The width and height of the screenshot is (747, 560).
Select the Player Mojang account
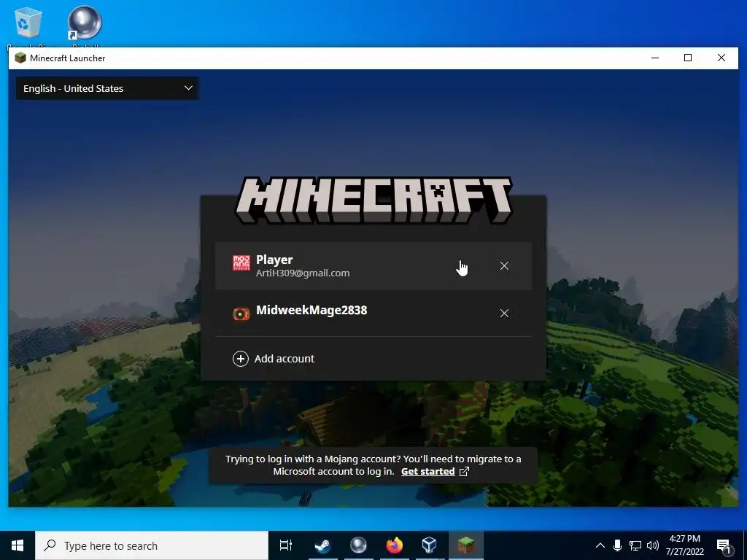pos(373,265)
